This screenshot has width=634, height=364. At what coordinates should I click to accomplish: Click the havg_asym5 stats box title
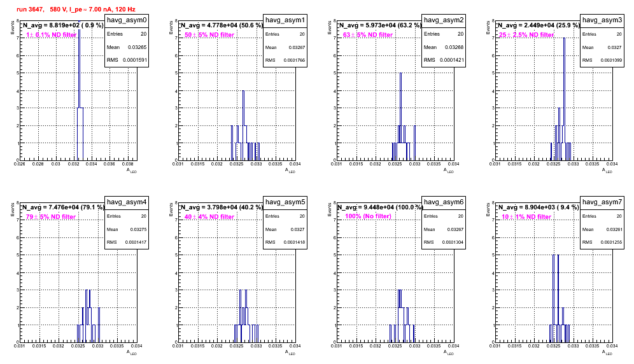pyautogui.click(x=285, y=202)
